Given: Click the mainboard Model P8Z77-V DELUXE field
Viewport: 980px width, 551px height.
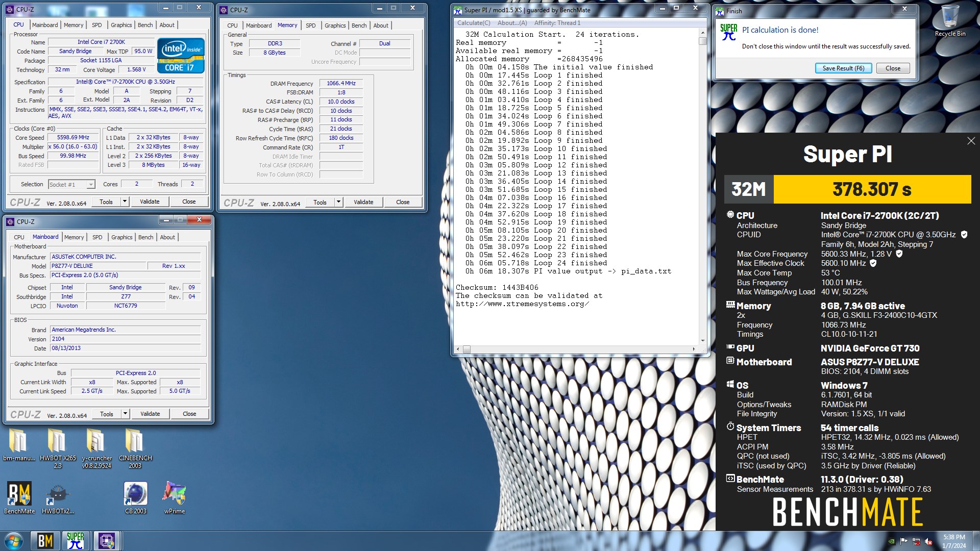Looking at the screenshot, I should 98,266.
